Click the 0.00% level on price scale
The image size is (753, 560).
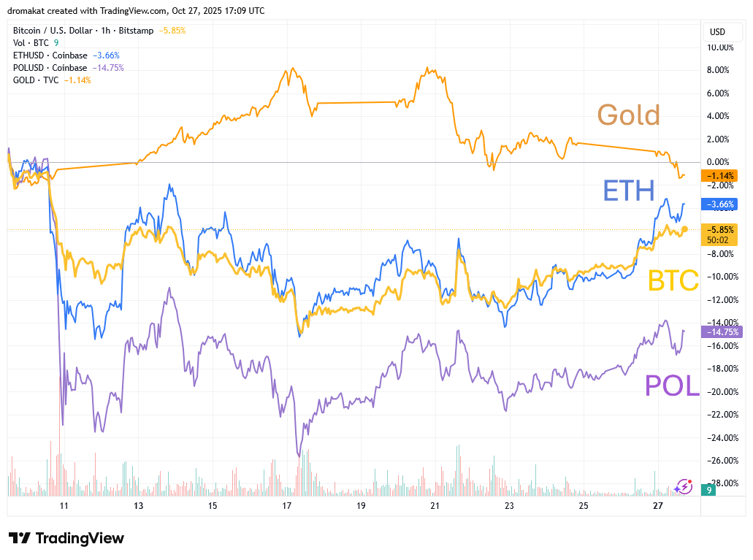[719, 162]
